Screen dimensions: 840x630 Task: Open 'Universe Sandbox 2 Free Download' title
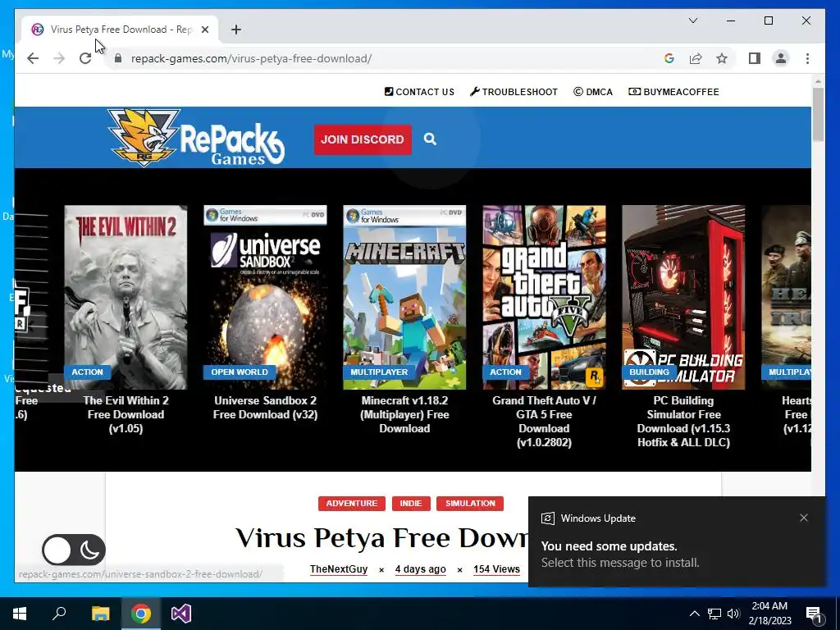[x=265, y=407]
